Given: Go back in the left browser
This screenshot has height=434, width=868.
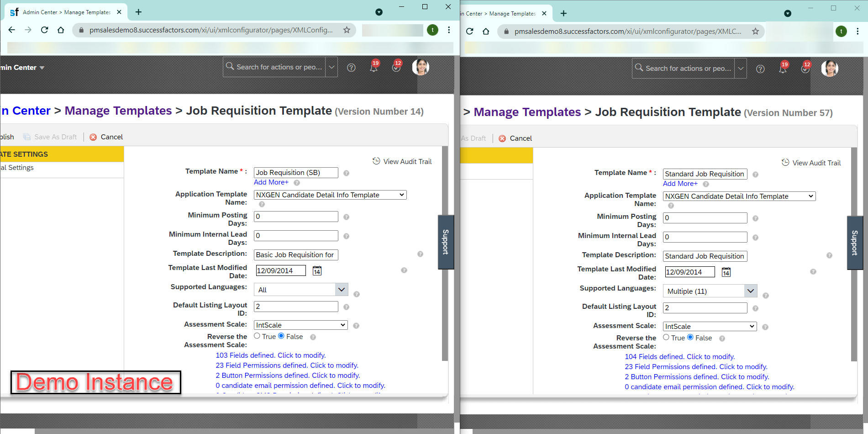Looking at the screenshot, I should point(12,30).
